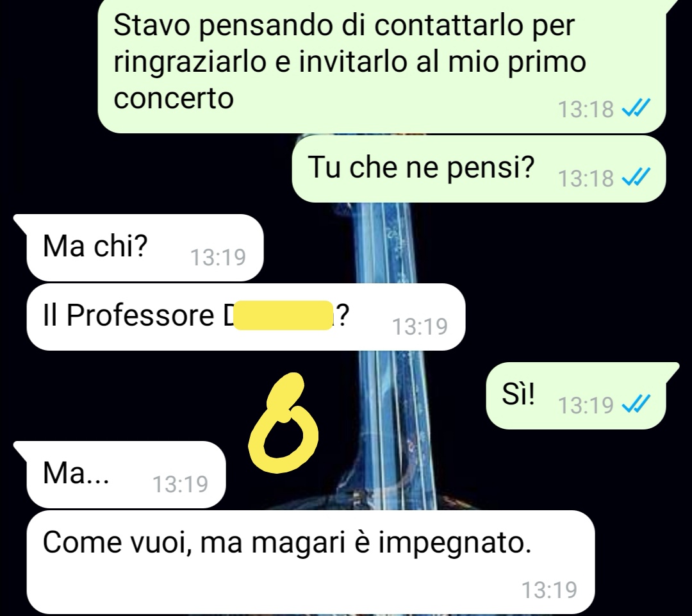The image size is (692, 616).
Task: Tap the 'Tu che ne pensi?' message
Action: click(x=479, y=169)
